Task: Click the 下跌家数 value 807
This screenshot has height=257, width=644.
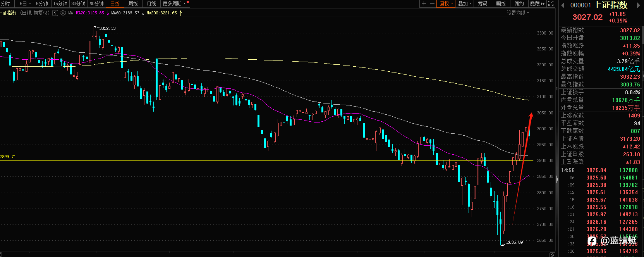Action: [635, 131]
